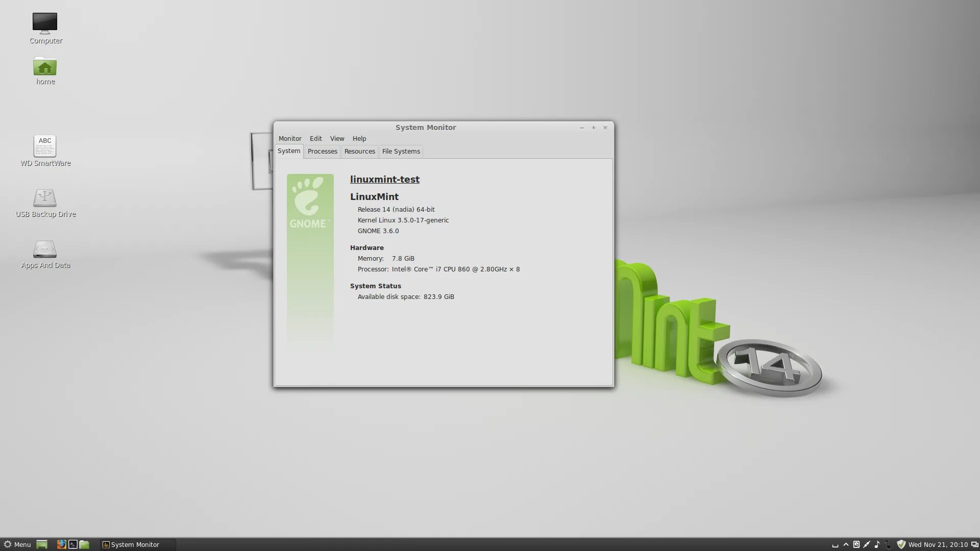The image size is (980, 551).
Task: Launch the terminal from the panel
Action: [x=73, y=544]
